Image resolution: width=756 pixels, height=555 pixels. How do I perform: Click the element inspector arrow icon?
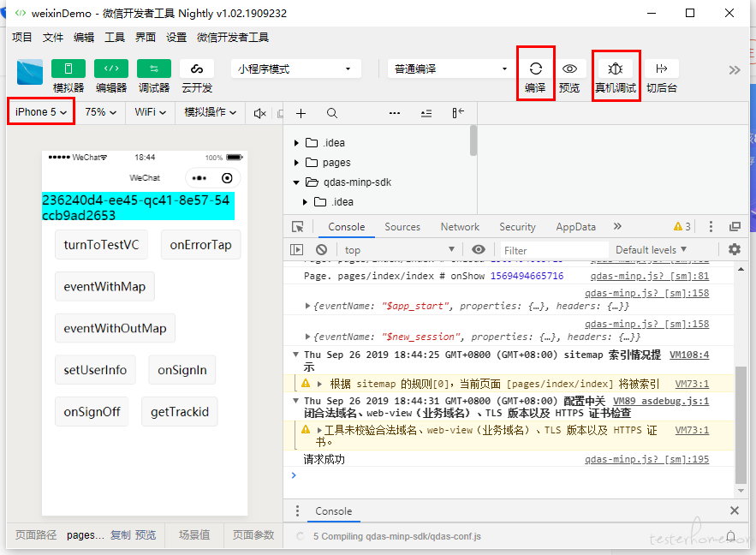(298, 227)
